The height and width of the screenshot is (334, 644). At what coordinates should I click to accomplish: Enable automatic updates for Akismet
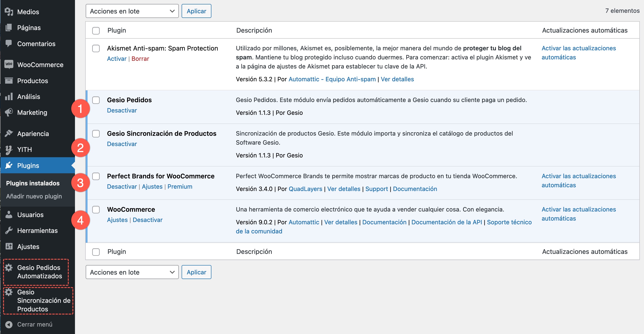[579, 53]
